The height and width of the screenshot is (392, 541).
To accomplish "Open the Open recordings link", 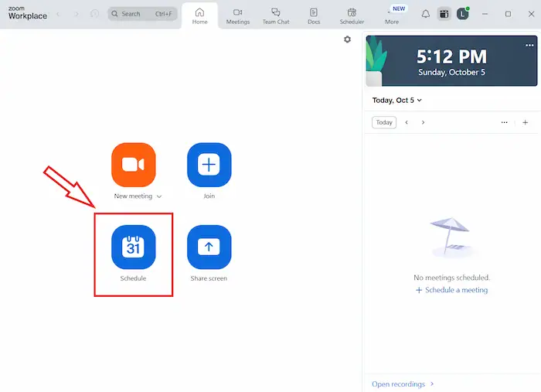I will (x=399, y=383).
